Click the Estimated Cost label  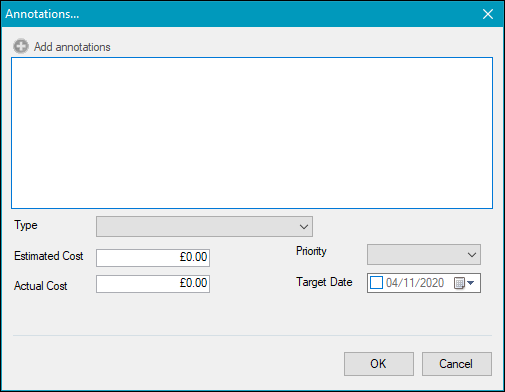pyautogui.click(x=49, y=256)
